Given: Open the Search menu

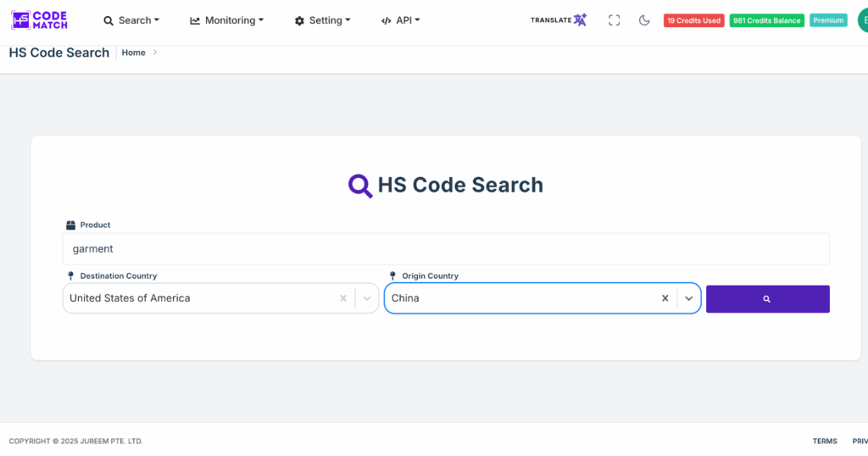Looking at the screenshot, I should [131, 20].
